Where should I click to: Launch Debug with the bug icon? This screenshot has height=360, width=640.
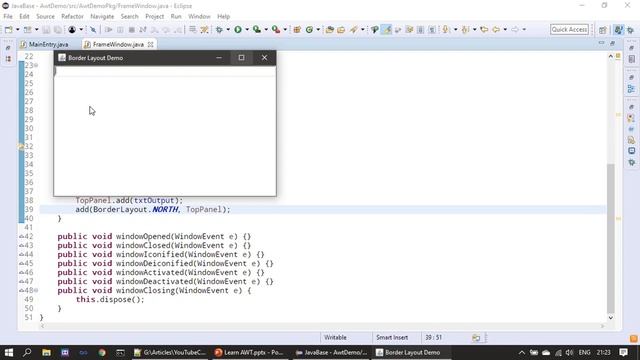(x=220, y=29)
